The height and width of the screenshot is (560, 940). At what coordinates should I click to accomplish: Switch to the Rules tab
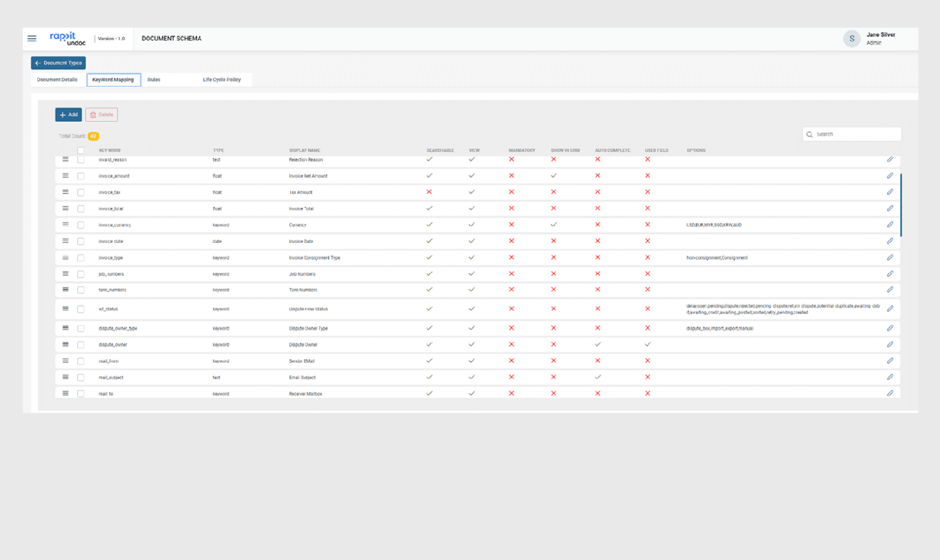154,80
